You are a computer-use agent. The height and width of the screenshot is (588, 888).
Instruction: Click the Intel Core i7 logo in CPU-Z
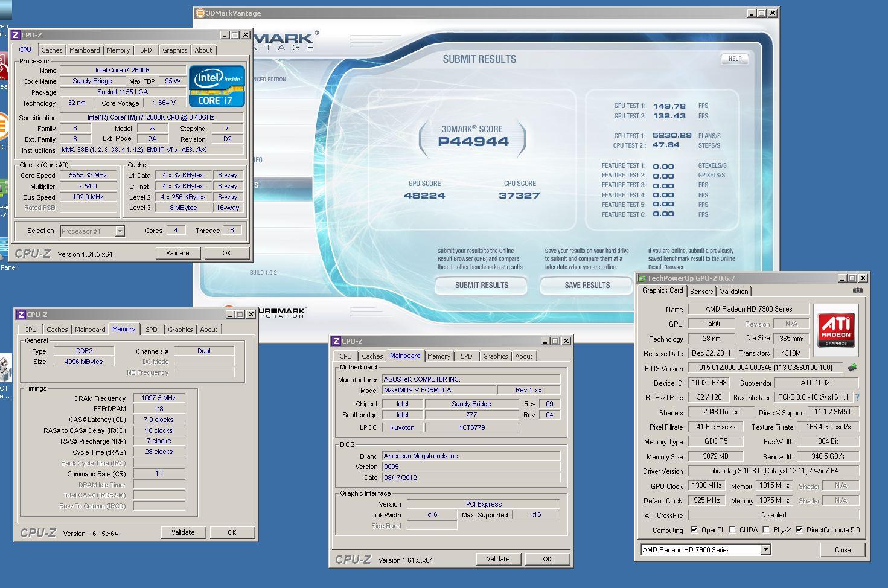click(x=216, y=86)
